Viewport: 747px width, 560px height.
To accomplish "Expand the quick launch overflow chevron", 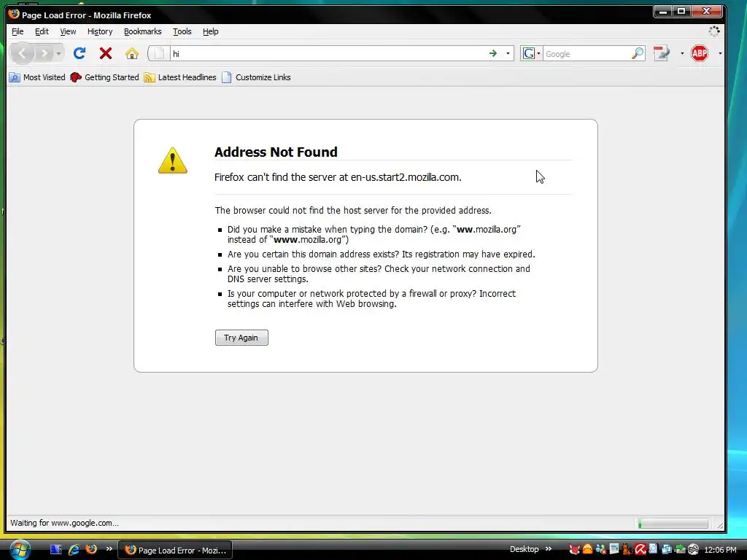I will (x=109, y=549).
